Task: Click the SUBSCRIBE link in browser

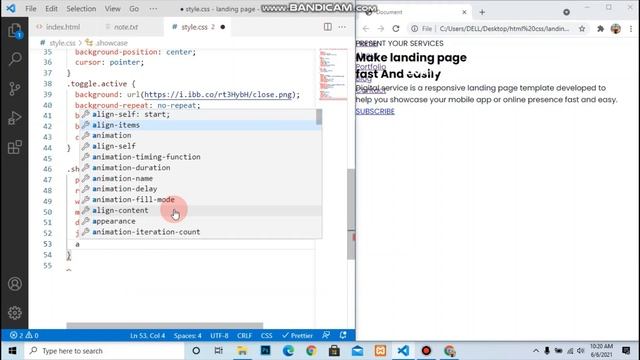Action: [375, 111]
